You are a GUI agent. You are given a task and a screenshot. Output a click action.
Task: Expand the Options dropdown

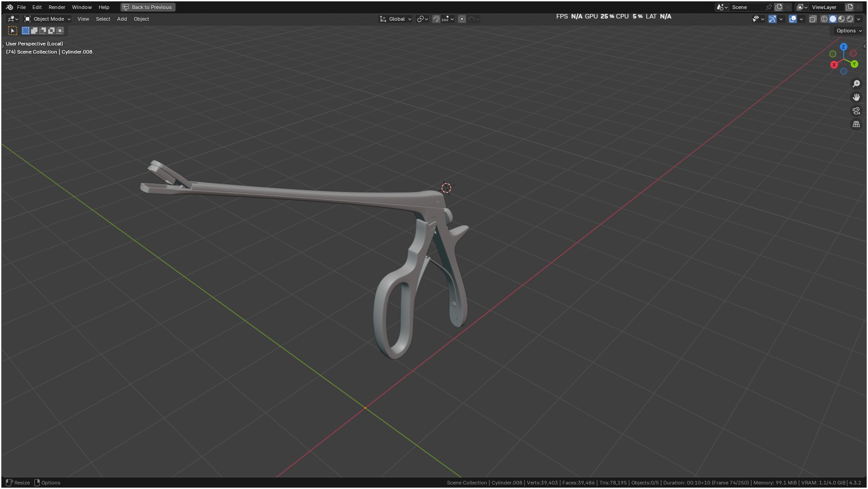[849, 31]
